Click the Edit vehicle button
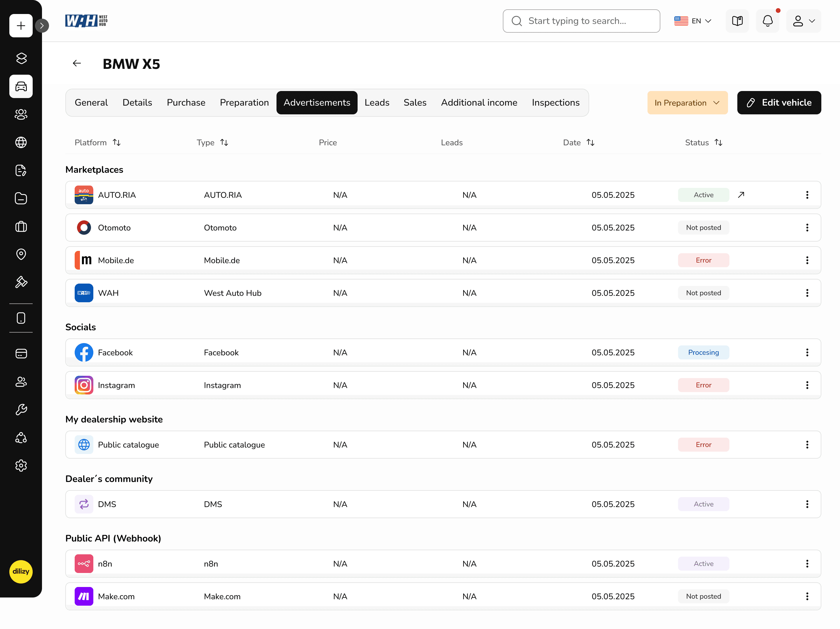Viewport: 840px width, 629px height. tap(779, 103)
